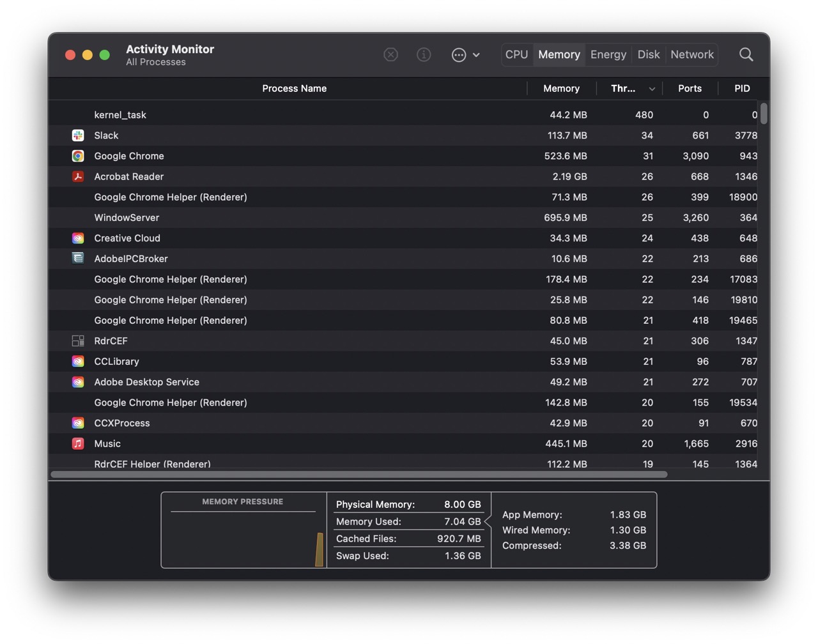Click the RdrCEF process icon
This screenshot has height=644, width=818.
point(78,341)
